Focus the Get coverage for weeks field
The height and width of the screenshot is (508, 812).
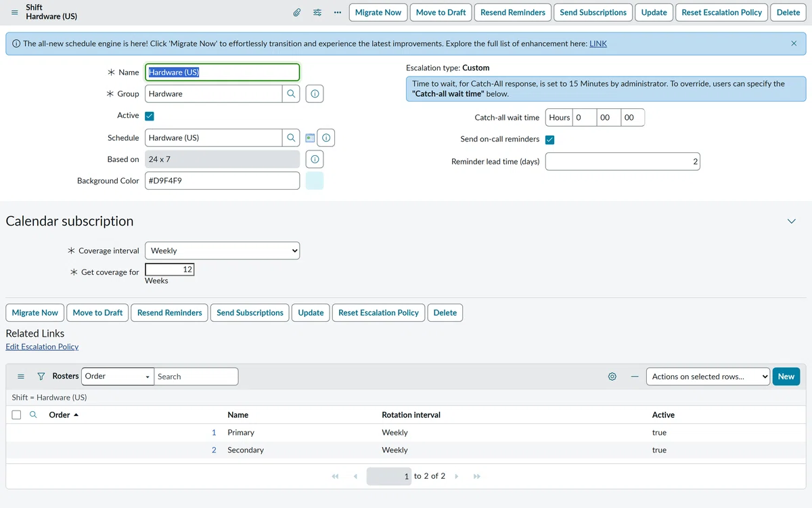(x=170, y=270)
